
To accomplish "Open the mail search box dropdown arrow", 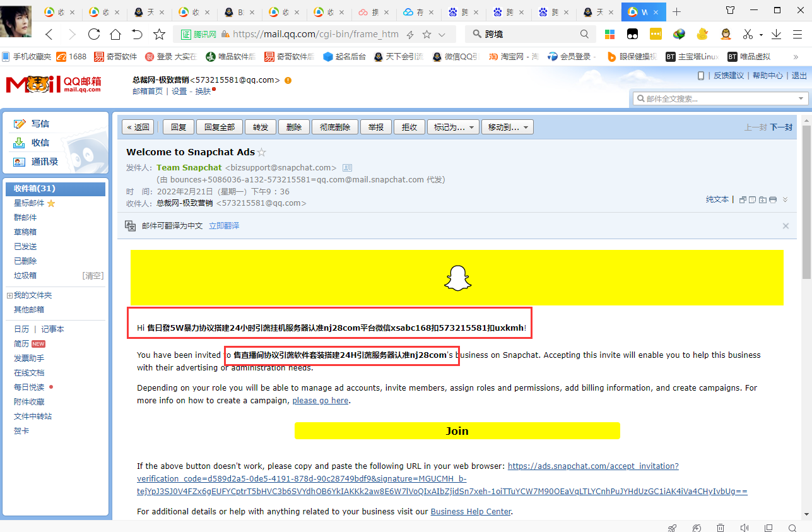I will [802, 98].
